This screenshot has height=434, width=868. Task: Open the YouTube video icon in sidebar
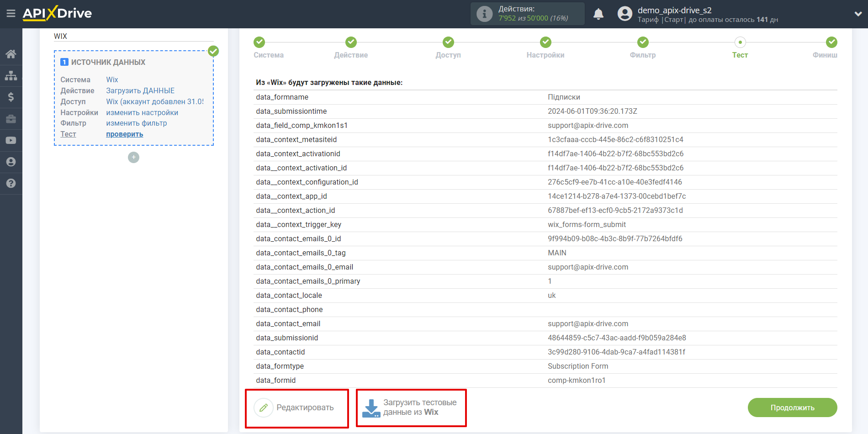tap(11, 140)
